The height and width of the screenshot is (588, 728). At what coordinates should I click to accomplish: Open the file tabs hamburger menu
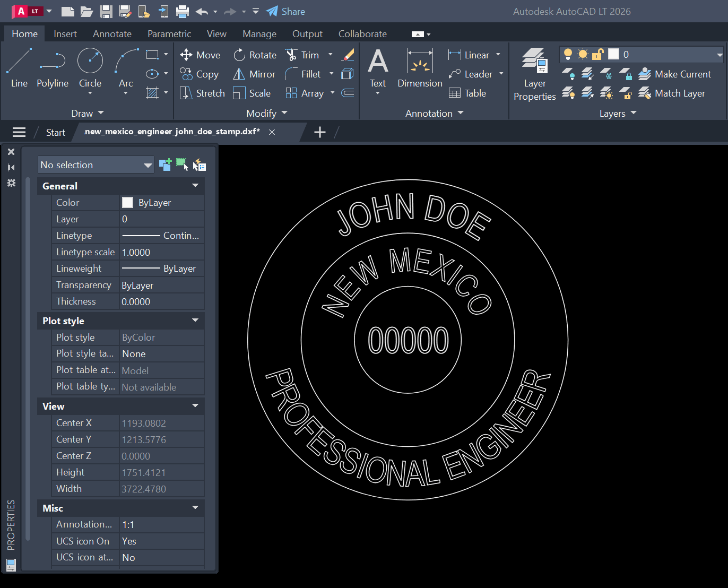19,132
